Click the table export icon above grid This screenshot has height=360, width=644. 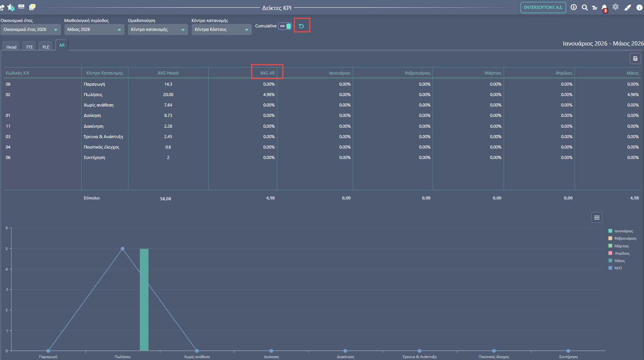coord(635,59)
